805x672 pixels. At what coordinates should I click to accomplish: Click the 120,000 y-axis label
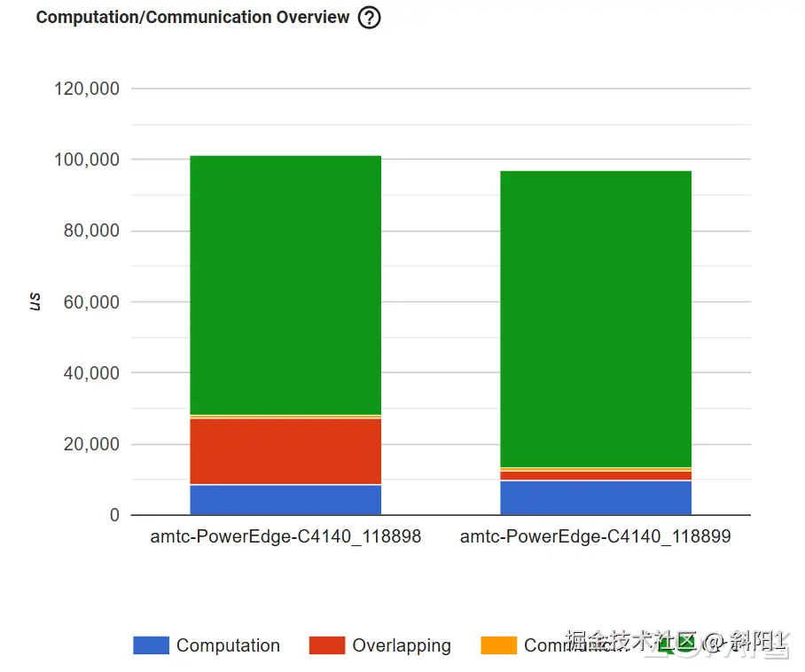[x=87, y=89]
